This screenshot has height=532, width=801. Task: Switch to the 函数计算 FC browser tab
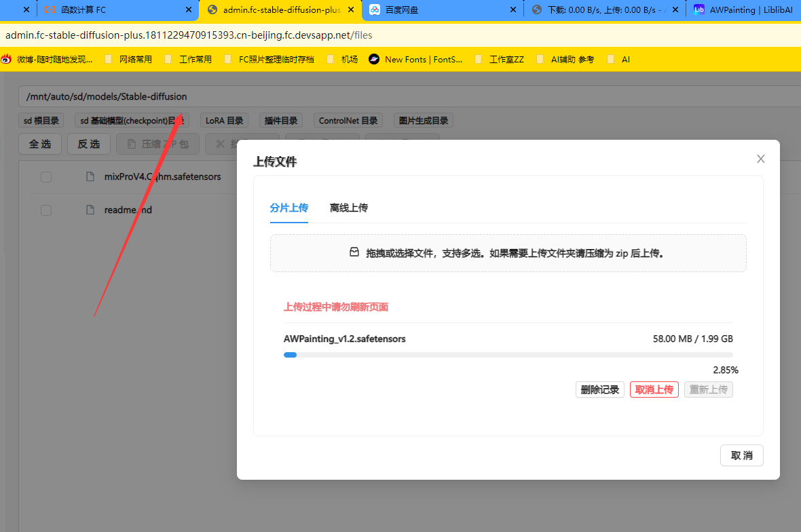point(118,9)
